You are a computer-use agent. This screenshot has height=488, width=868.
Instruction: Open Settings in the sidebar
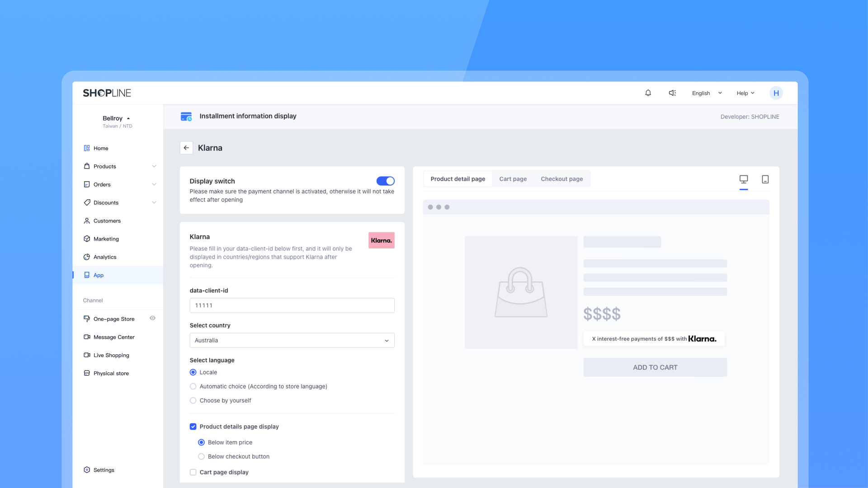pyautogui.click(x=104, y=470)
